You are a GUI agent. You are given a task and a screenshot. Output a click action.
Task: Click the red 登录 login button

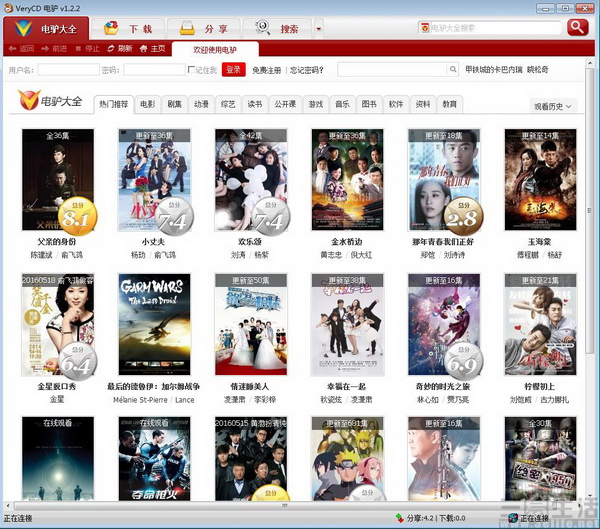click(x=233, y=70)
